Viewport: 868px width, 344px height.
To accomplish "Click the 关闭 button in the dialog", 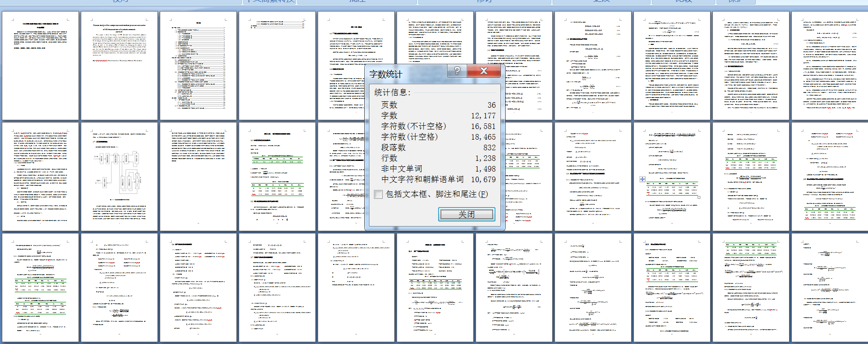I will point(467,214).
